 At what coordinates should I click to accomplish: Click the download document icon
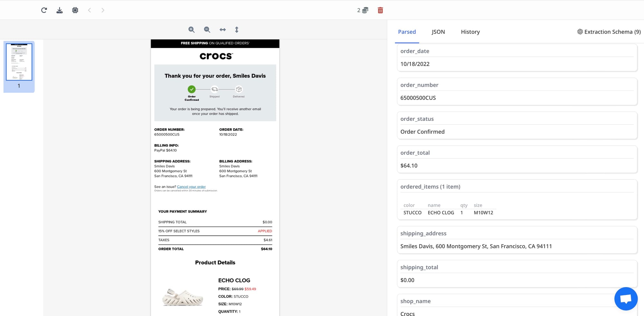pos(60,10)
